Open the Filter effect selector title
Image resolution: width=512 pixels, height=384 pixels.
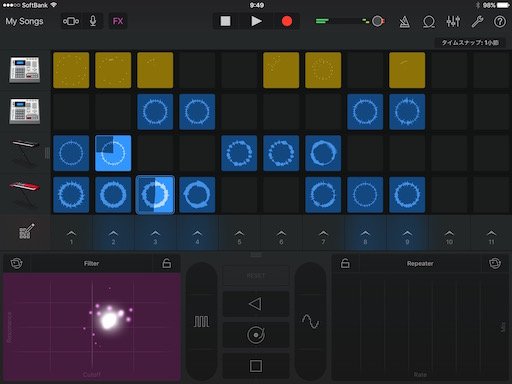pyautogui.click(x=91, y=263)
